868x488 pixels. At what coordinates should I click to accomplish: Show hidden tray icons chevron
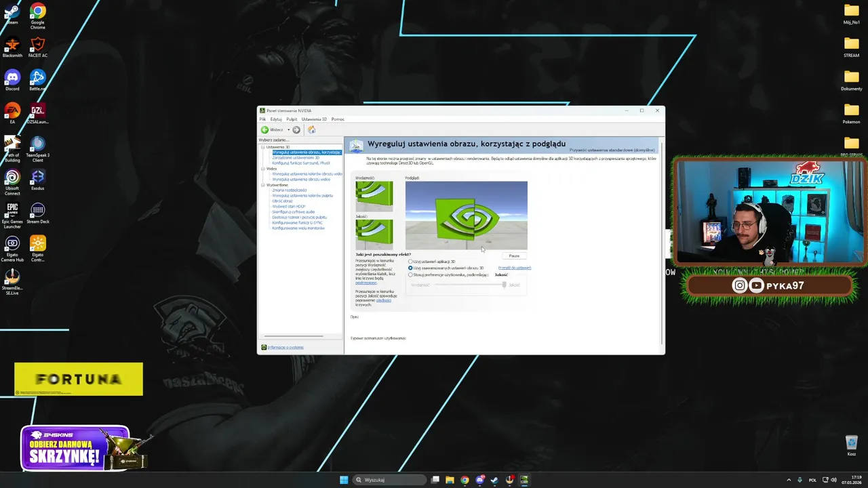789,480
